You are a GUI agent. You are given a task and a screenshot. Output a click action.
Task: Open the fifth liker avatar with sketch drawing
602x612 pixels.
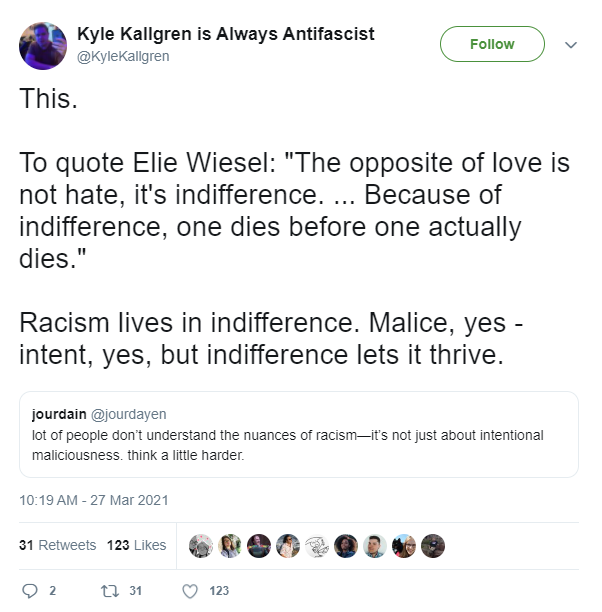[x=317, y=546]
